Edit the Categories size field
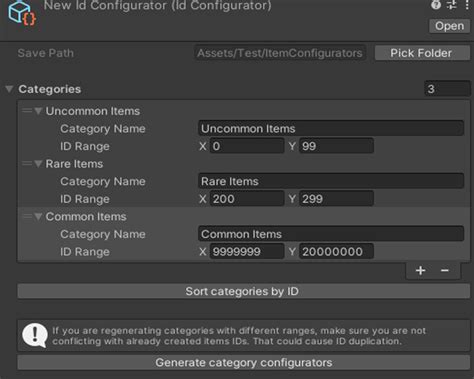The width and height of the screenshot is (474, 379). (447, 89)
